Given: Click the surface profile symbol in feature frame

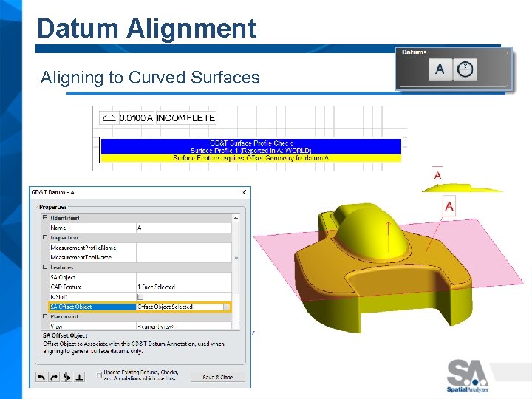Looking at the screenshot, I should click(109, 118).
